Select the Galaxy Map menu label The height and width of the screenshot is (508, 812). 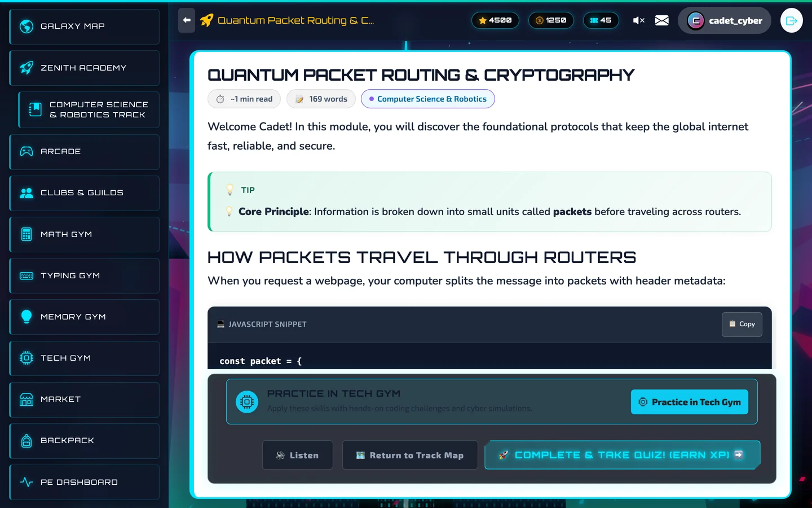tap(73, 27)
